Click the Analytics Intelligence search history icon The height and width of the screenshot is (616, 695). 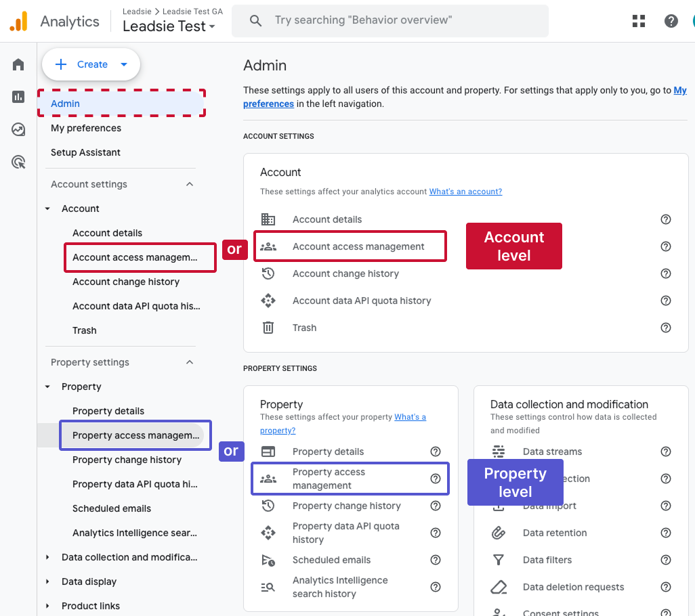(x=268, y=587)
